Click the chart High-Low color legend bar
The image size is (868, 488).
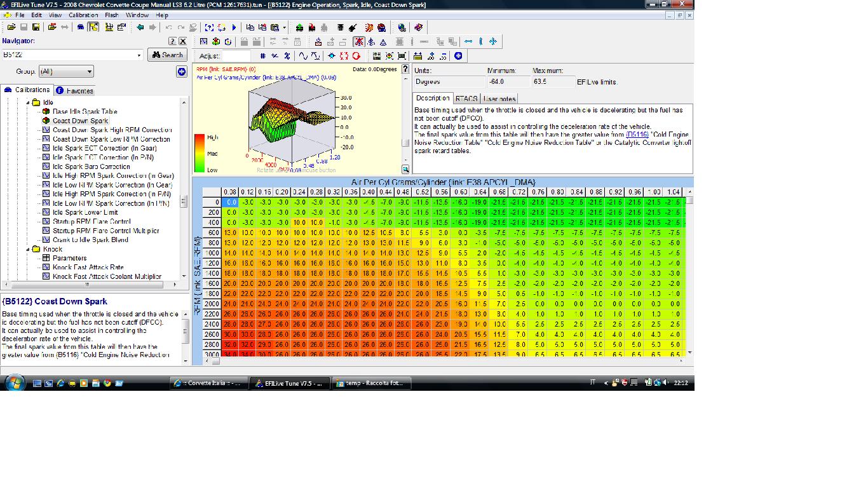click(x=199, y=153)
